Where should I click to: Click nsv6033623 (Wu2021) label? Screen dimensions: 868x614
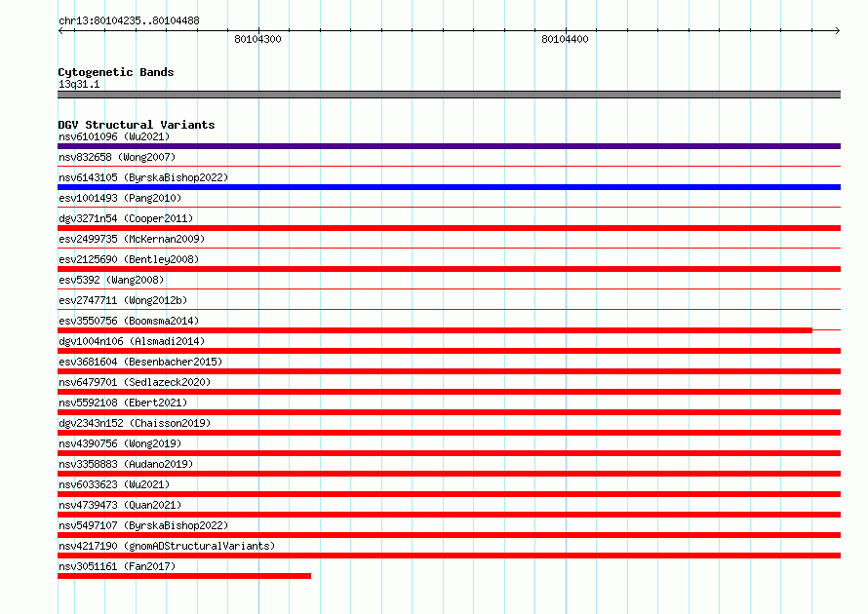(x=114, y=484)
